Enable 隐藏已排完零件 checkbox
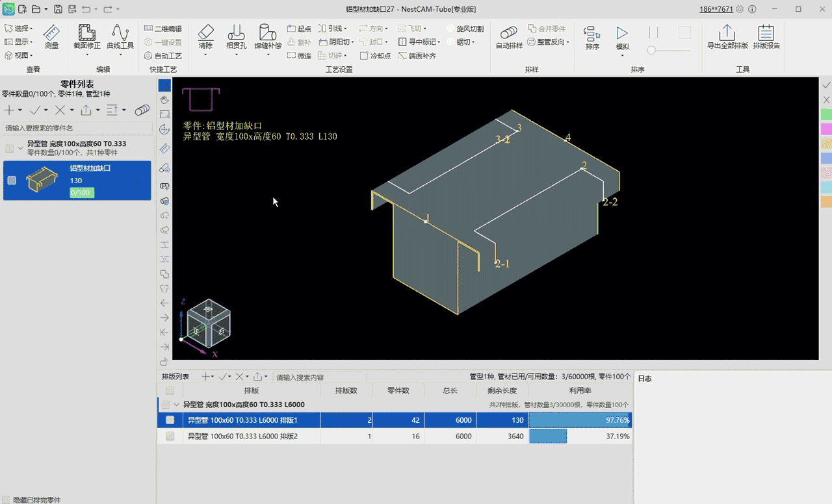Image resolution: width=832 pixels, height=504 pixels. (x=7, y=500)
